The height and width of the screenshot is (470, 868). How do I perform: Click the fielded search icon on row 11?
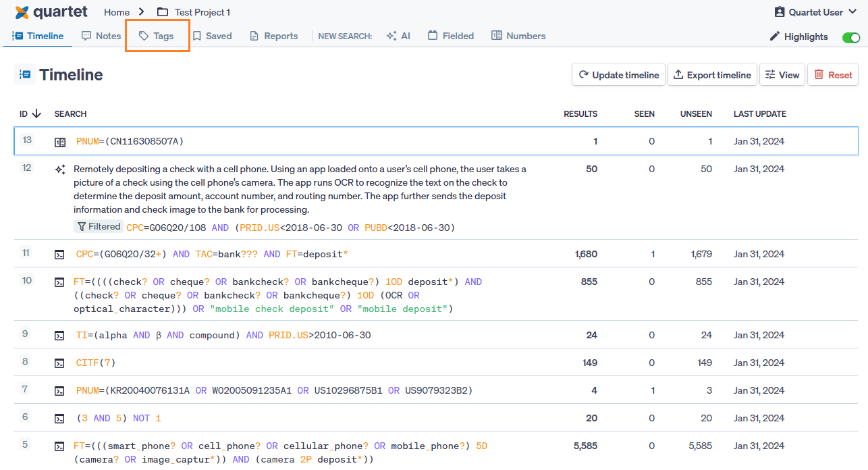(60, 255)
